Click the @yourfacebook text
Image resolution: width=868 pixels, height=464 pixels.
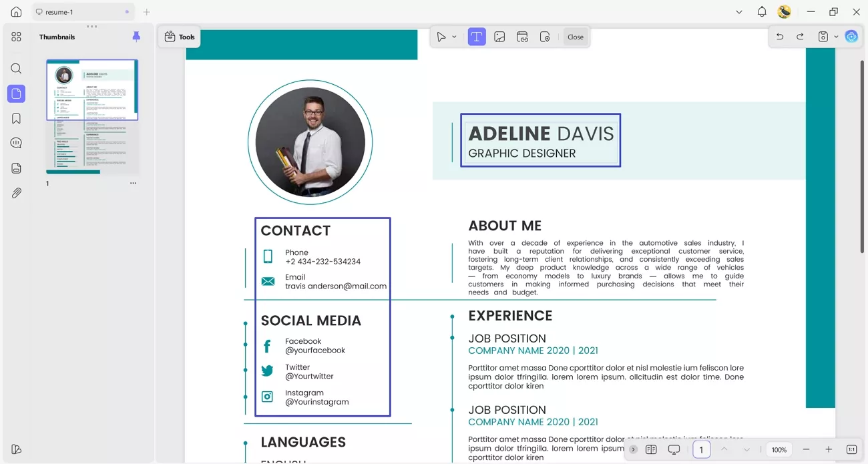pyautogui.click(x=315, y=351)
